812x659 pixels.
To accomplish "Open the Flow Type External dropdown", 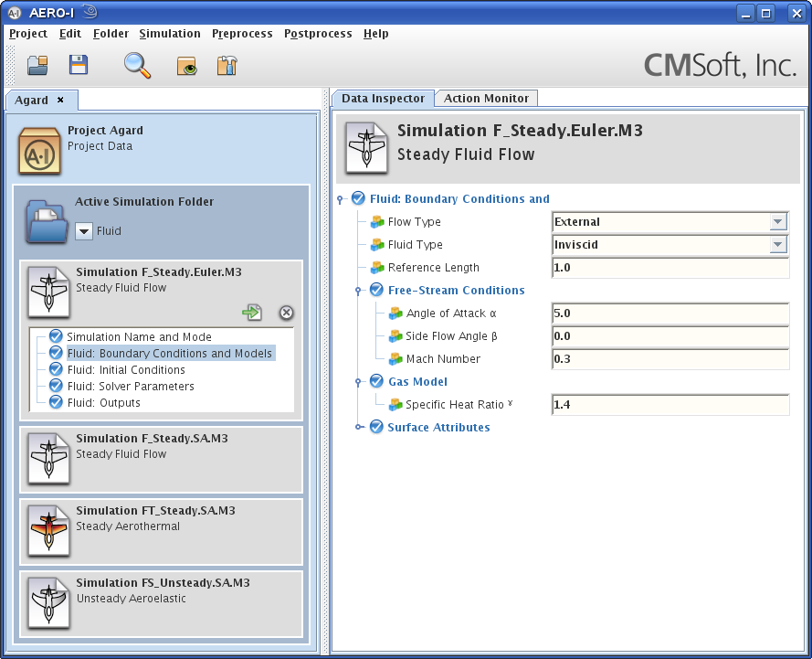I will 778,222.
